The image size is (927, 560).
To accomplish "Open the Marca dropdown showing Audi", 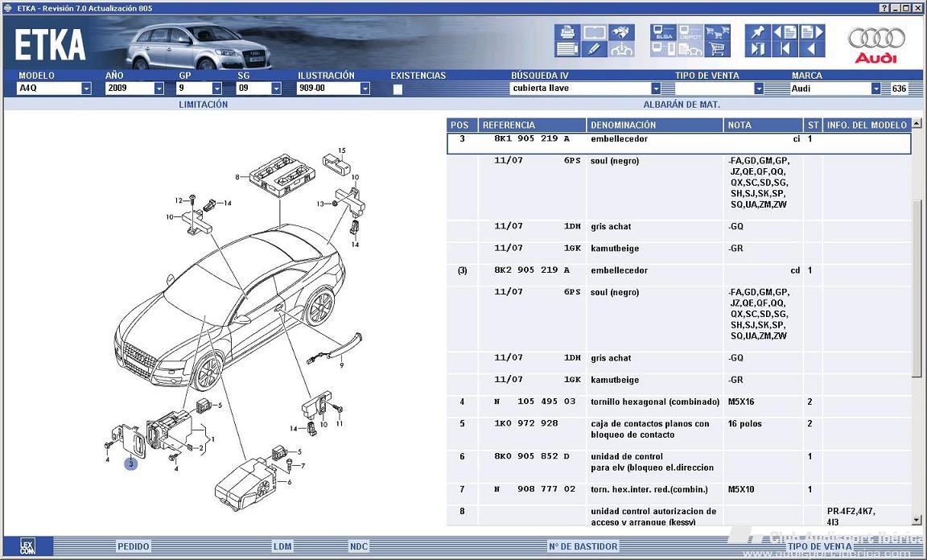I will [876, 89].
